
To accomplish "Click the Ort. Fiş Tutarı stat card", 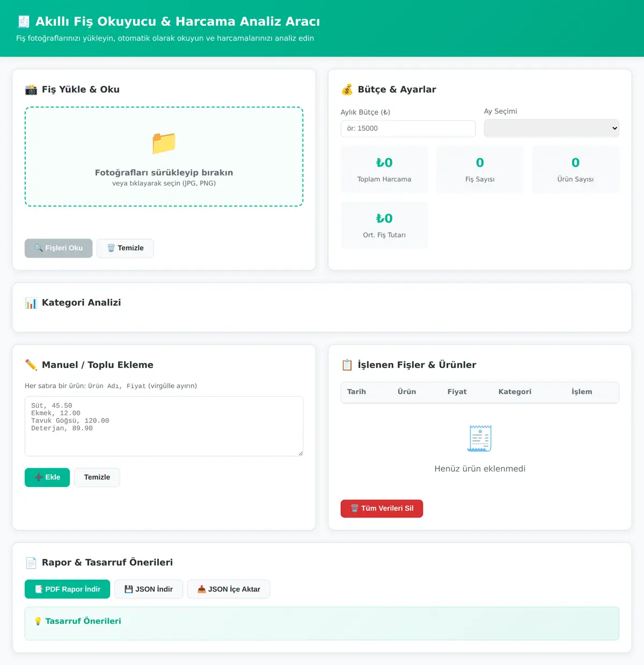I will click(x=384, y=225).
